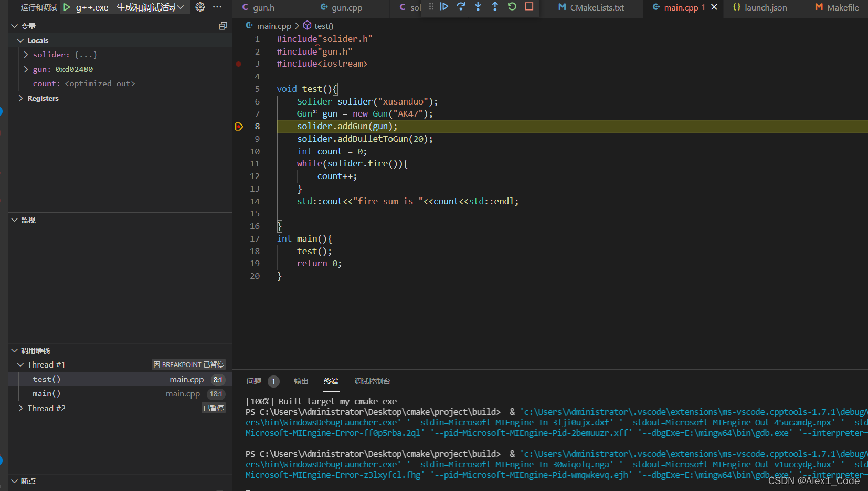Viewport: 868px width, 491px height.
Task: Click line 14 std::cout statement
Action: 407,202
